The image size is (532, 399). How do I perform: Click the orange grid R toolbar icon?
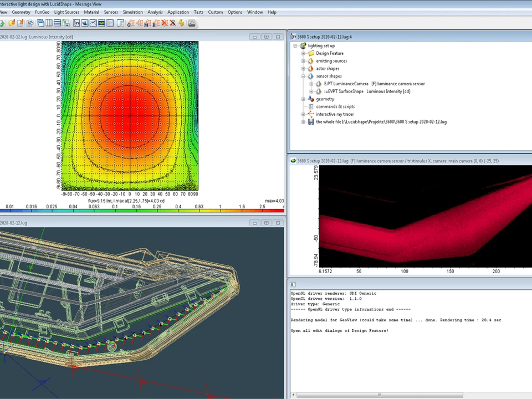click(x=156, y=23)
